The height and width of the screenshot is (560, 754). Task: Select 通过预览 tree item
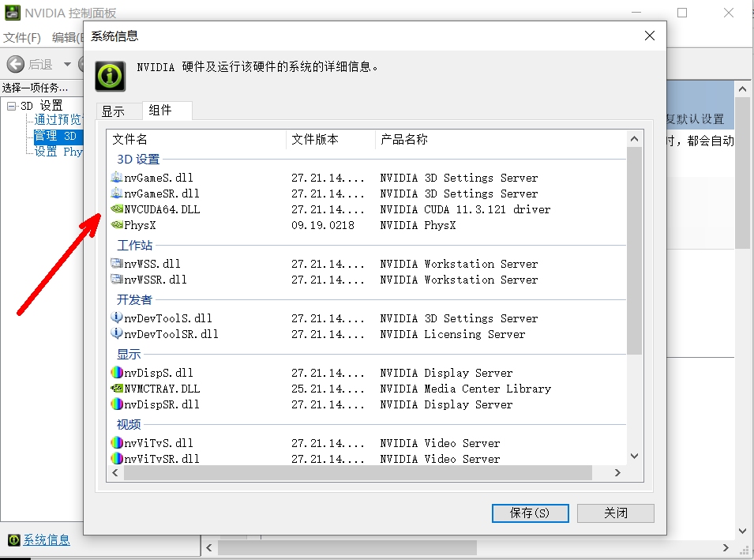(x=58, y=119)
